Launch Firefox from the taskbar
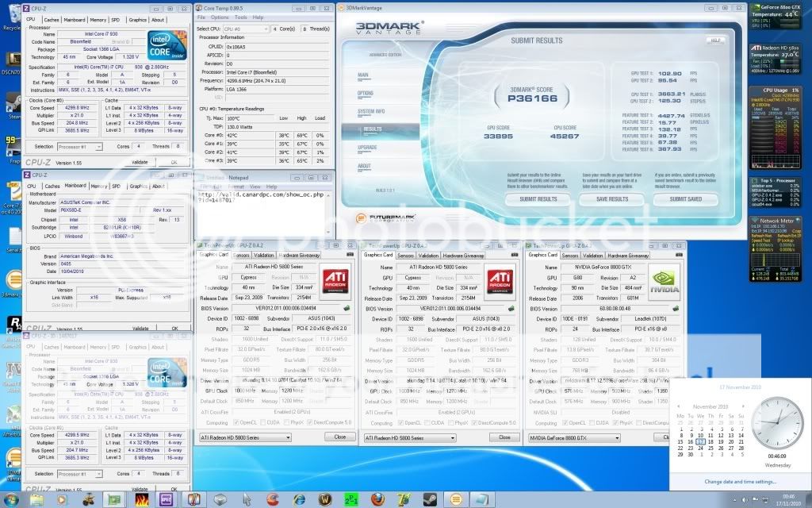This screenshot has height=508, width=812. pyautogui.click(x=377, y=498)
